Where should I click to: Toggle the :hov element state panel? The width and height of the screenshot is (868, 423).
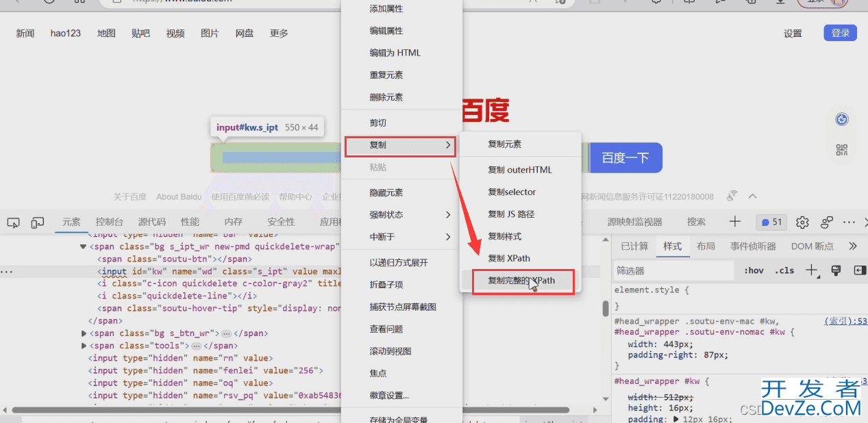click(754, 270)
